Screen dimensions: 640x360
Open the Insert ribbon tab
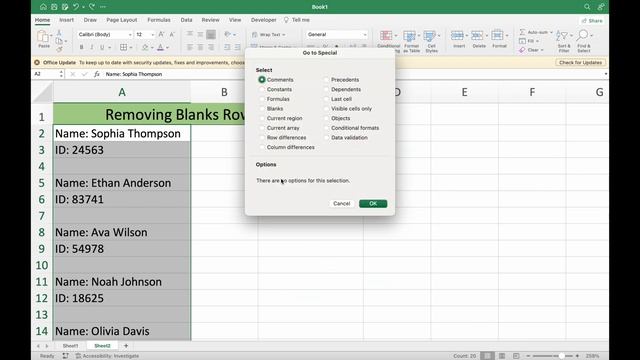click(67, 20)
